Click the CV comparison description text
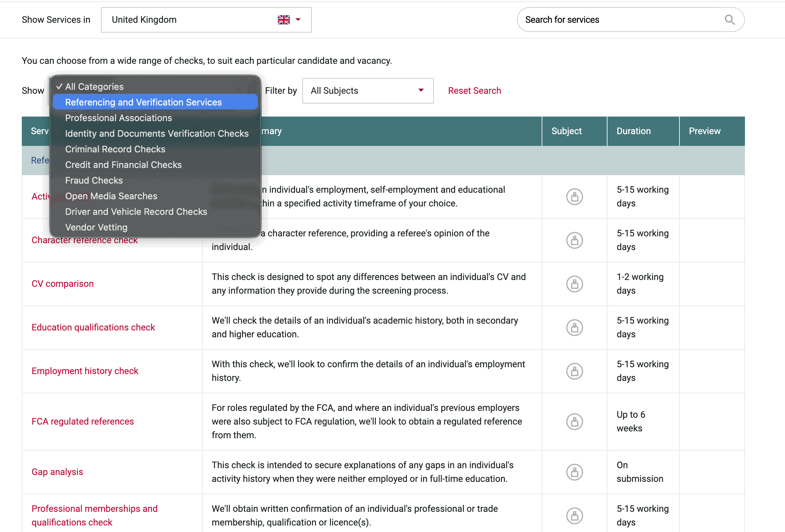 coord(368,284)
